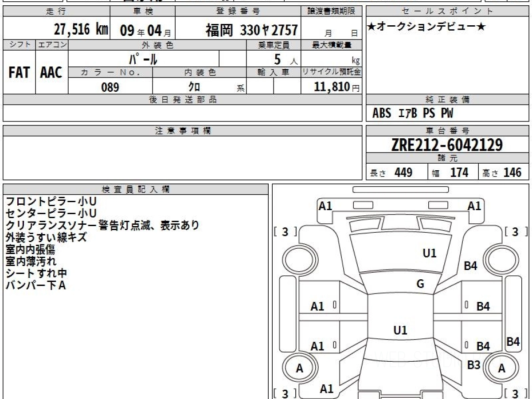Select the バンパー下A inspector note
Viewport: 532px width, 399px height.
35,285
